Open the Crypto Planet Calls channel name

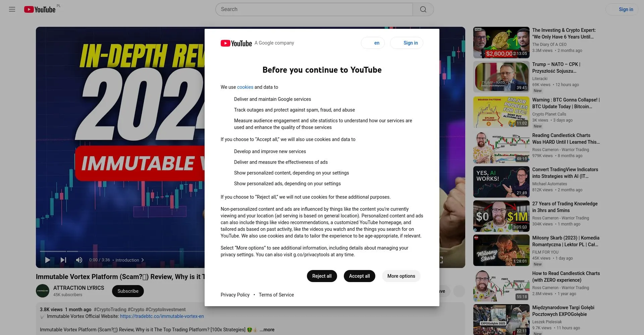coord(549,114)
